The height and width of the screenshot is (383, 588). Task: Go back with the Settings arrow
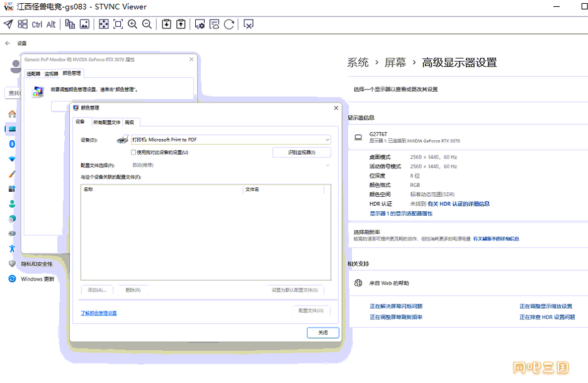8,43
